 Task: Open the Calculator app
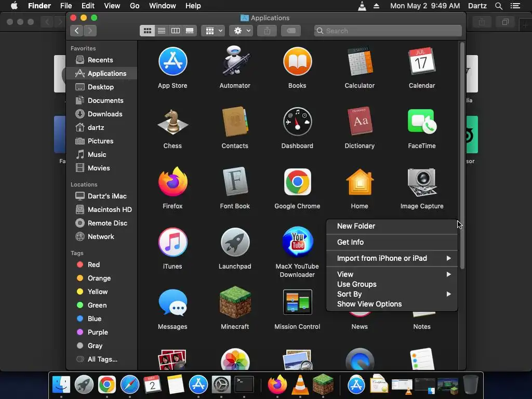(x=360, y=61)
